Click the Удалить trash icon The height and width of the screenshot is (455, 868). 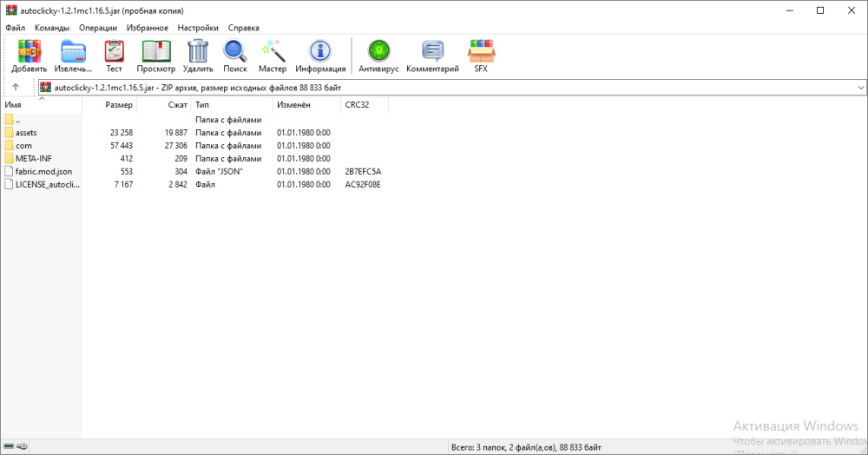198,51
